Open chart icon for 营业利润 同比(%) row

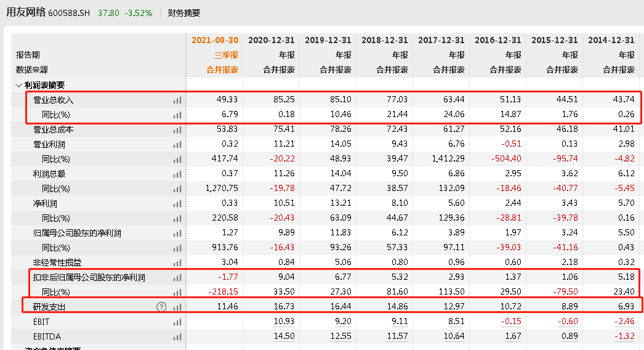coord(177,159)
